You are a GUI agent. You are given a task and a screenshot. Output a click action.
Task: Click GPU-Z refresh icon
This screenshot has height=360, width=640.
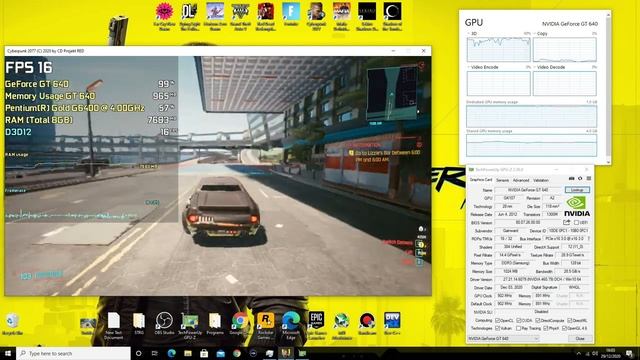click(x=580, y=179)
